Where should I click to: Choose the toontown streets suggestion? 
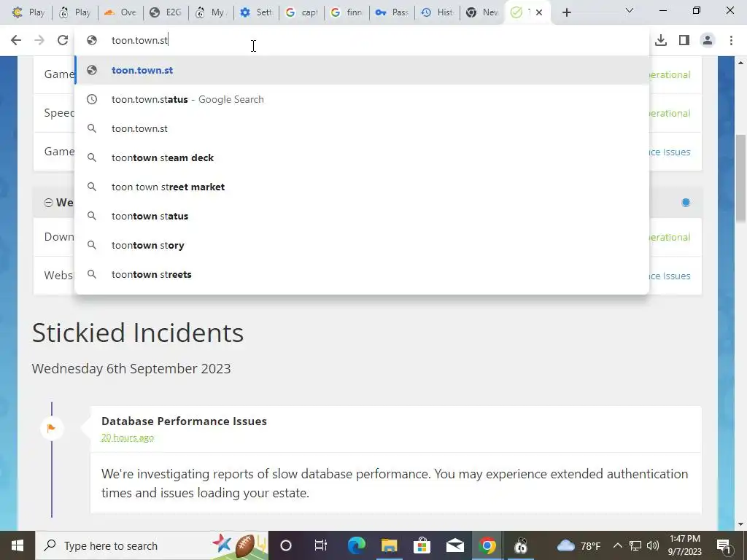coord(362,274)
